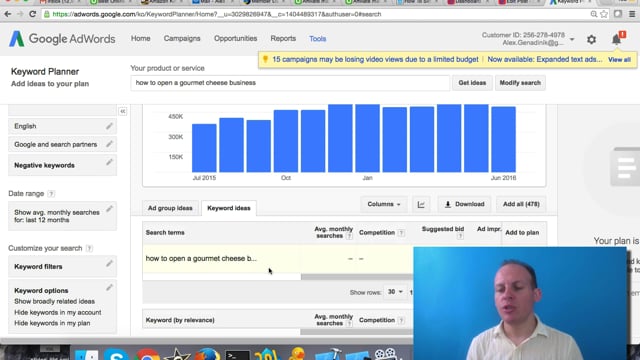This screenshot has height=360, width=640.
Task: Open Skype from the dock
Action: click(116, 354)
